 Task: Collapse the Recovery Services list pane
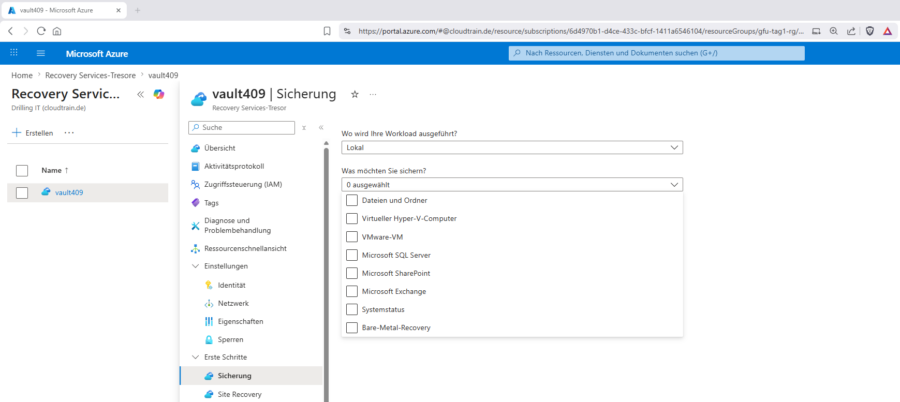click(x=140, y=94)
